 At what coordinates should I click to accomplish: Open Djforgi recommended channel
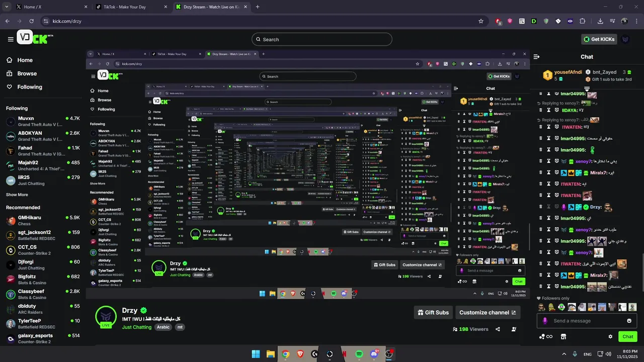pos(43,265)
